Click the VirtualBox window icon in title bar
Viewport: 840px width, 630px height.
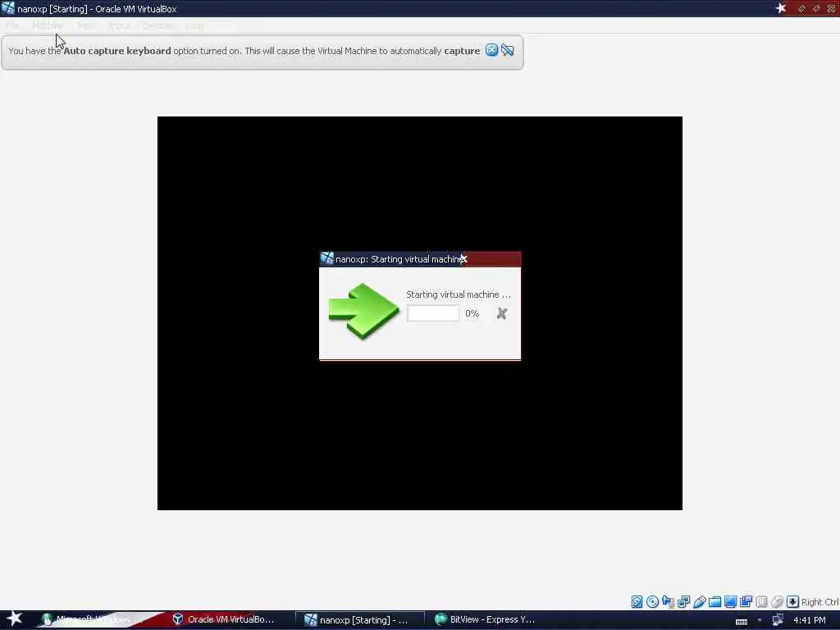(7, 8)
